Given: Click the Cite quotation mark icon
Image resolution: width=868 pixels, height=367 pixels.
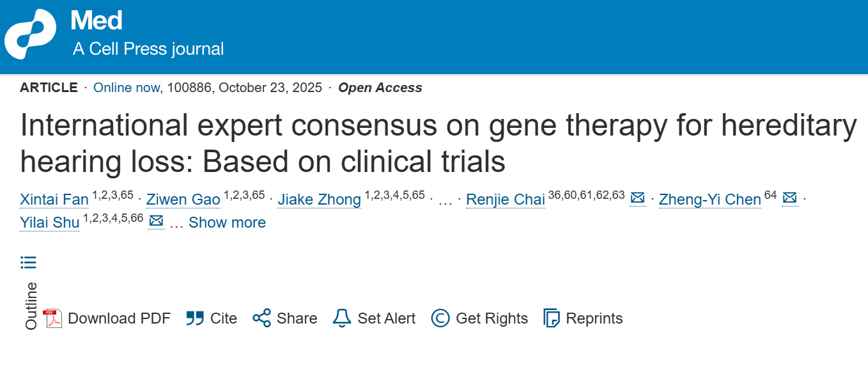Looking at the screenshot, I should pyautogui.click(x=195, y=318).
